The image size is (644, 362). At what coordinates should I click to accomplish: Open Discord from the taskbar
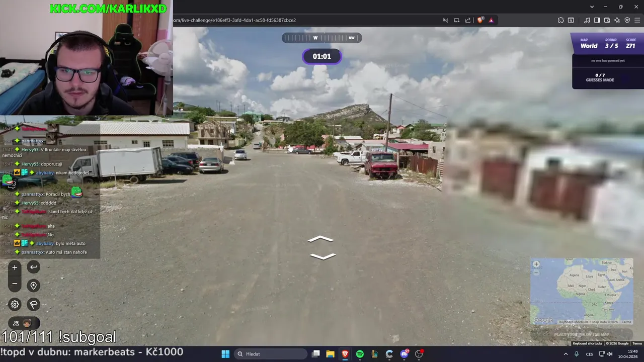coord(404,354)
